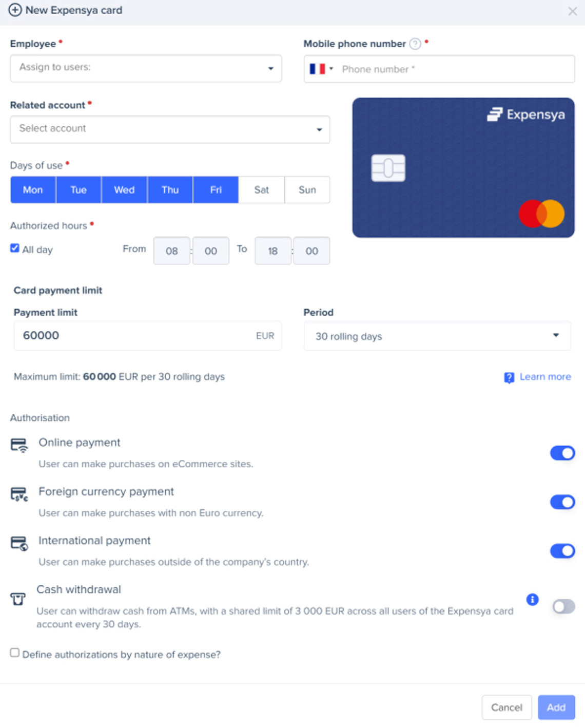Deselect Wed in days of use

124,190
